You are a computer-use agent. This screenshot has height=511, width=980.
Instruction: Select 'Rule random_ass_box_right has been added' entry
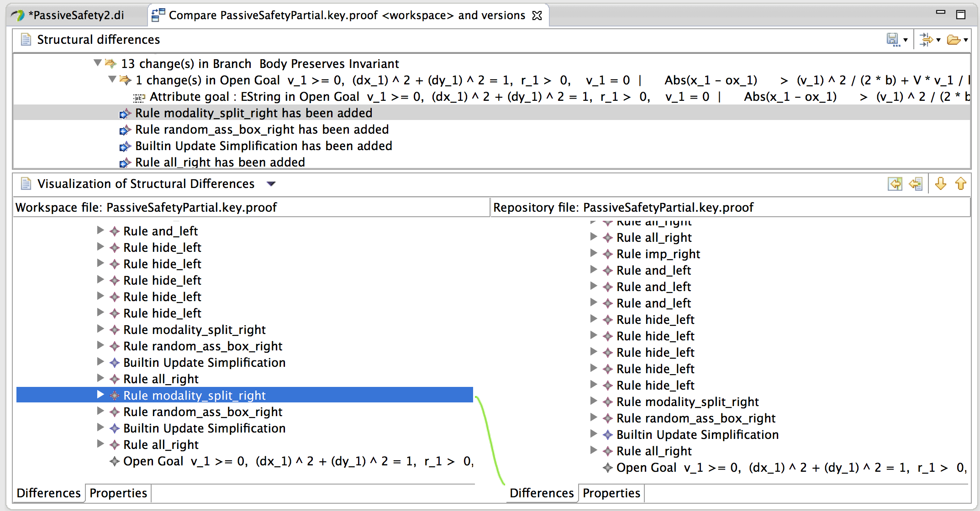262,130
